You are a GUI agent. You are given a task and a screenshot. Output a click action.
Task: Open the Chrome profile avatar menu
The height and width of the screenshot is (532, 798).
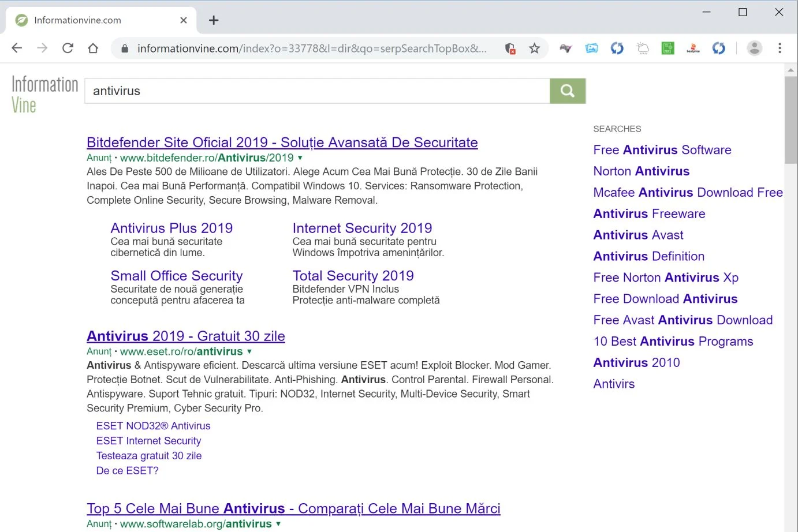[x=755, y=48]
